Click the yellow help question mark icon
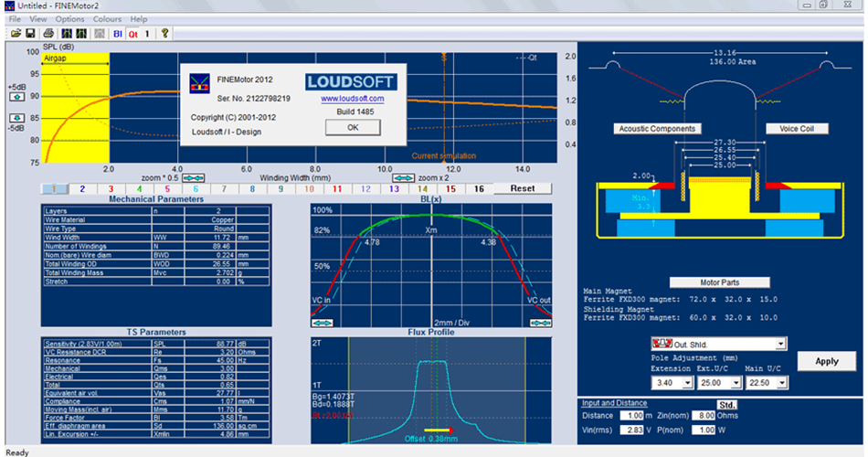Image resolution: width=868 pixels, height=457 pixels. (164, 34)
